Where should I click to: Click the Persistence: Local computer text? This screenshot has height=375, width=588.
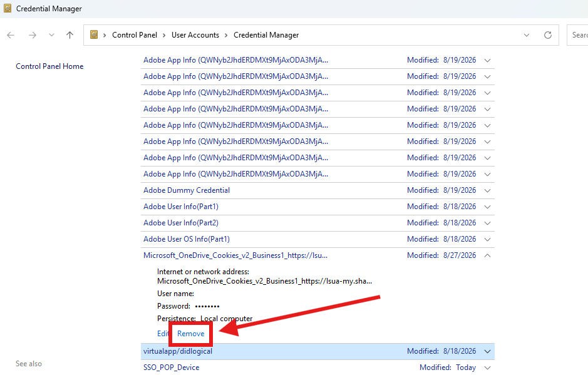click(205, 319)
